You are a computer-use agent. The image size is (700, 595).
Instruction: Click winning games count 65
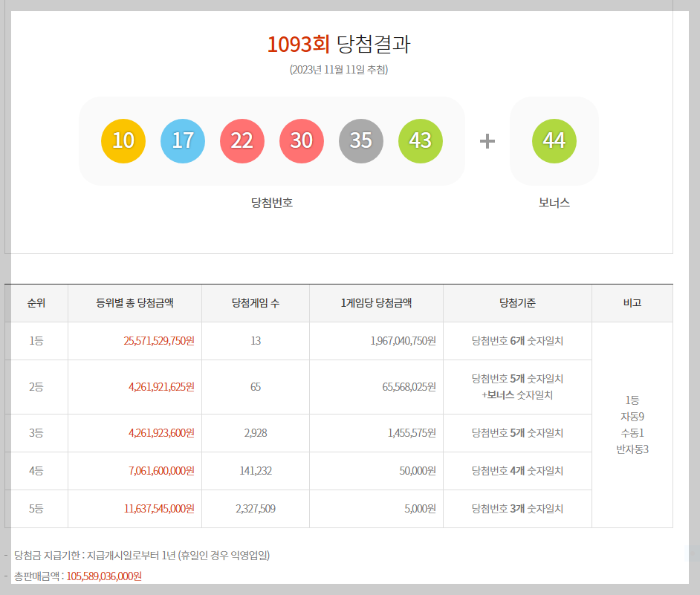[x=256, y=387]
